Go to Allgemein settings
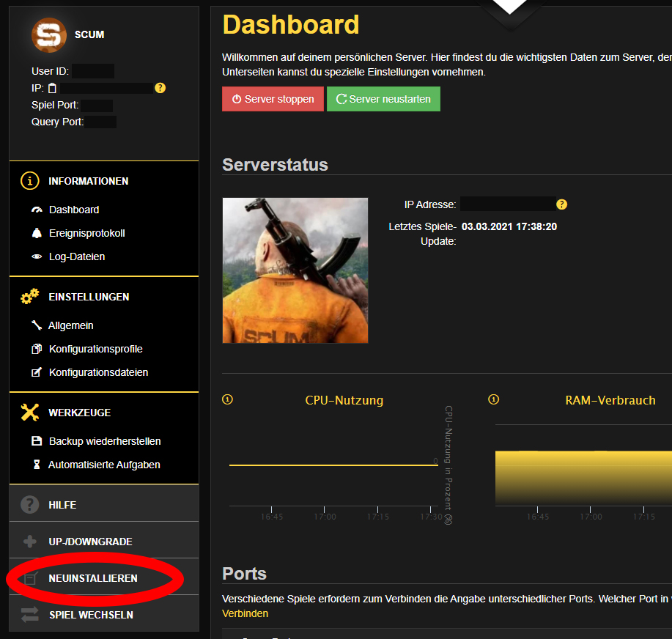The width and height of the screenshot is (672, 639). click(x=70, y=325)
